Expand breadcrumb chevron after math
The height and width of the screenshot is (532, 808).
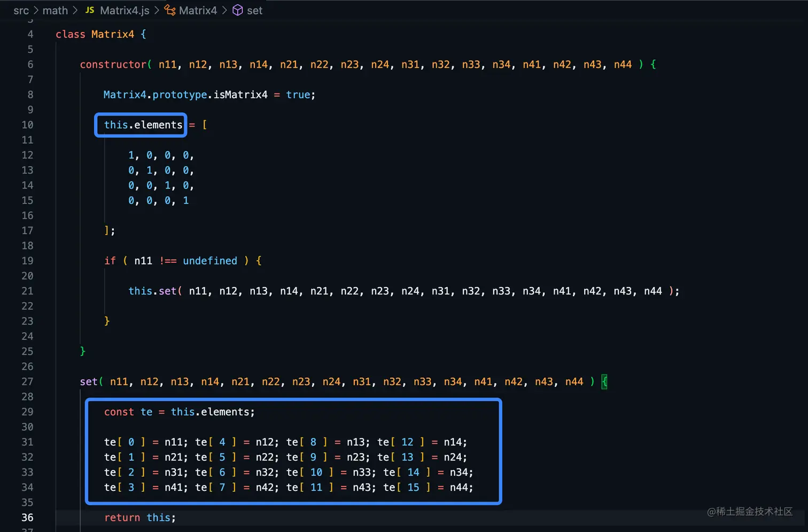tap(75, 11)
